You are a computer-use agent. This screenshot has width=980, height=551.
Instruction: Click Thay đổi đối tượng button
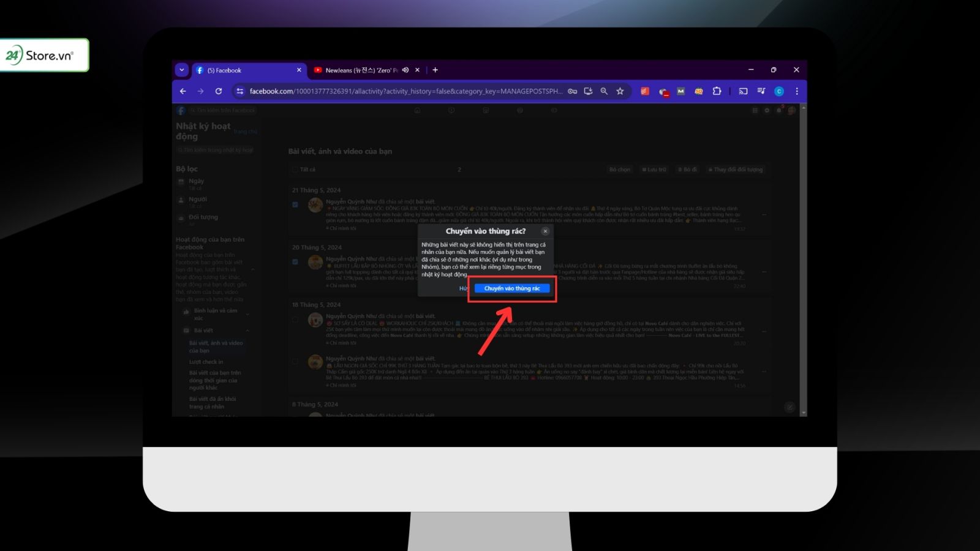pyautogui.click(x=736, y=170)
